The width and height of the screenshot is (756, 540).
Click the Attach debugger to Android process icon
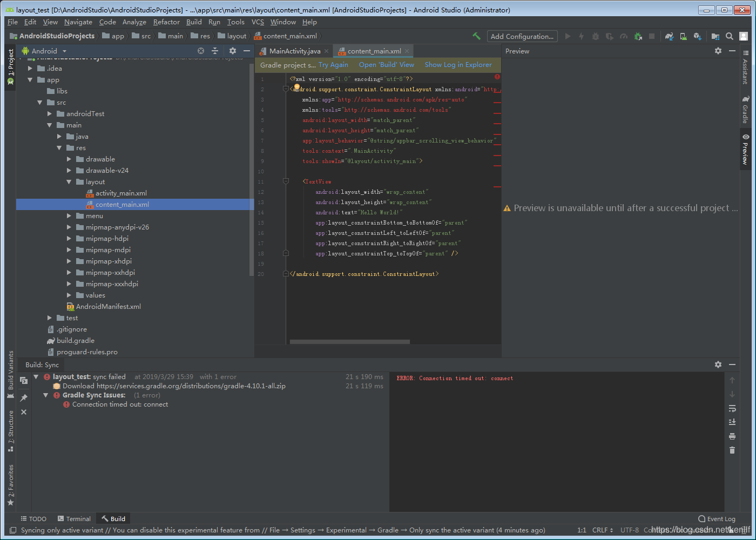638,36
